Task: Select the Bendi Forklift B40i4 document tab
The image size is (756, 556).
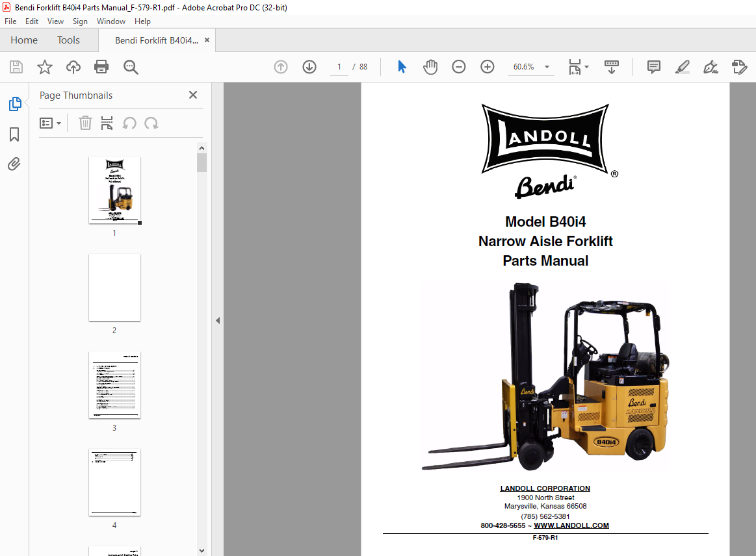Action: point(156,40)
